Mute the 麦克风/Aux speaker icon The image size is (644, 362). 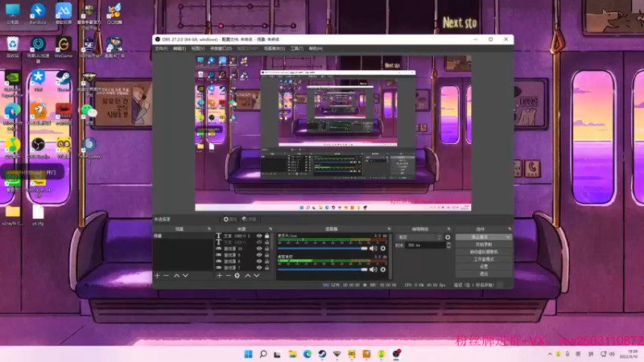coord(373,249)
